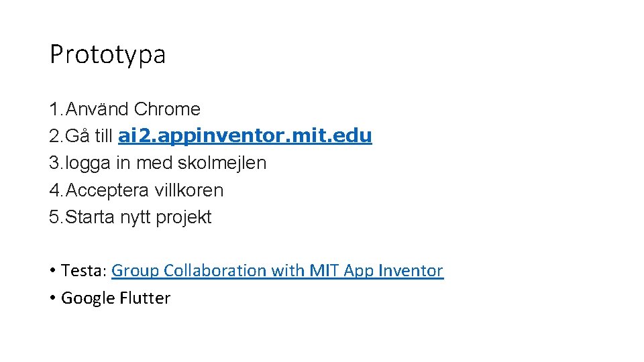Viewport: 644px width, 362px height.
Task: Click the word 'Flutter' in last bullet
Action: tap(145, 298)
